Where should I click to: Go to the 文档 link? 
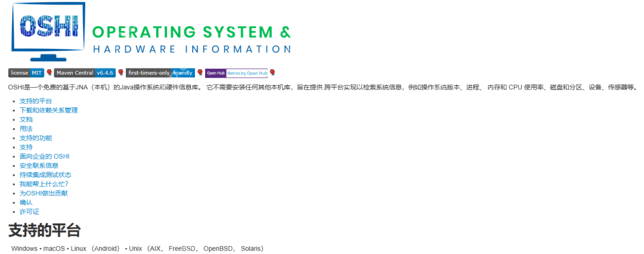pyautogui.click(x=26, y=120)
